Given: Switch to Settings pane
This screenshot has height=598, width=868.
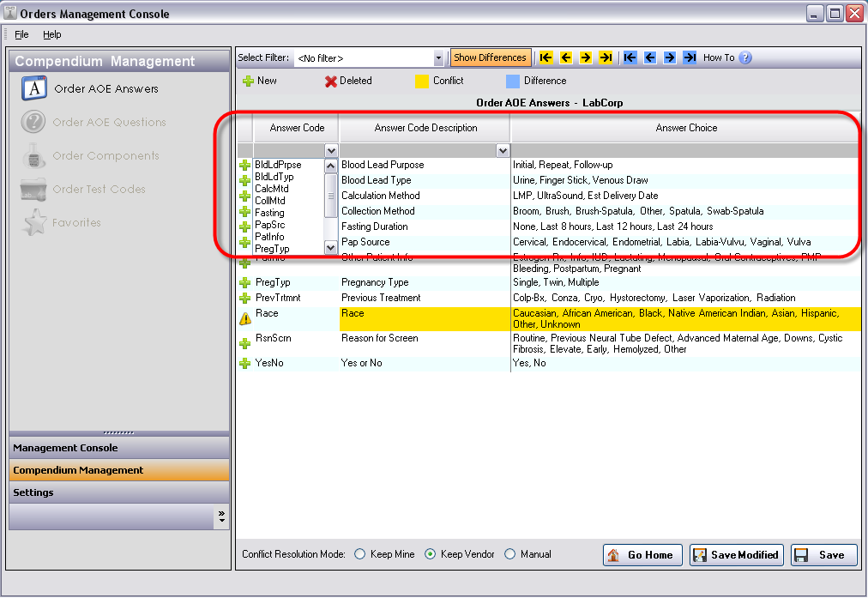Looking at the screenshot, I should 119,492.
